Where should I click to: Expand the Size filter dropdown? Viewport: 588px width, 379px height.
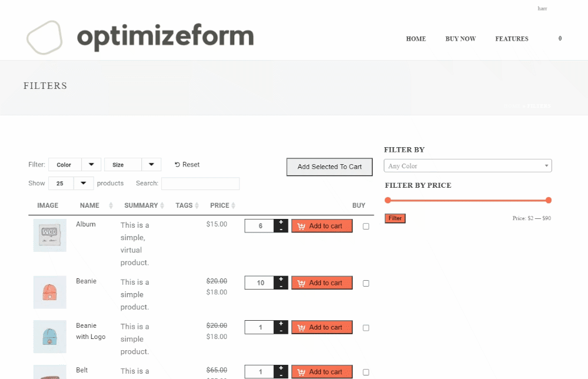tap(132, 165)
